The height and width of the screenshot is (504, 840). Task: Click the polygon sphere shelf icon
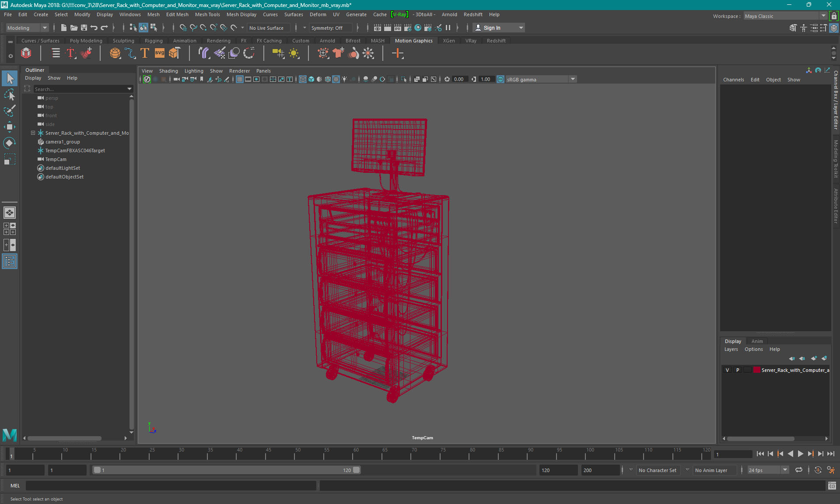click(115, 53)
